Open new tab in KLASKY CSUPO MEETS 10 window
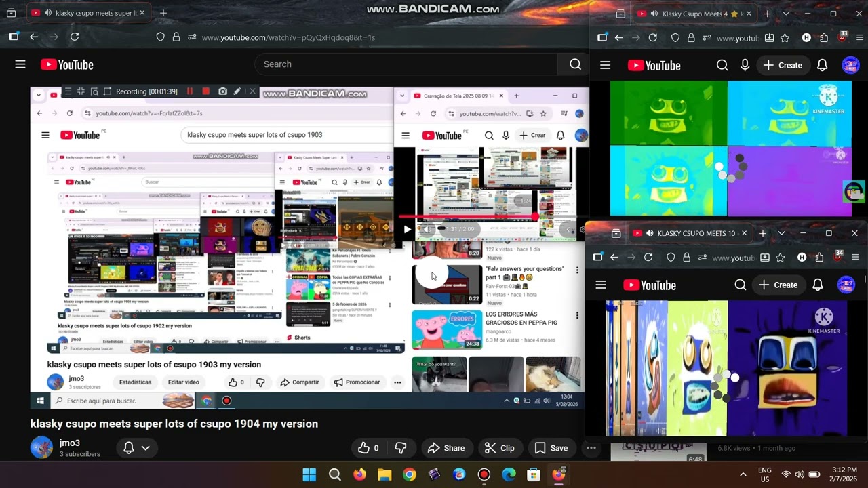868x488 pixels. [763, 233]
